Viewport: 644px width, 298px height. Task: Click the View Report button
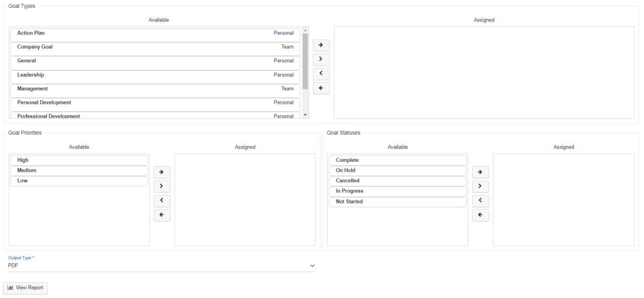[x=26, y=288]
